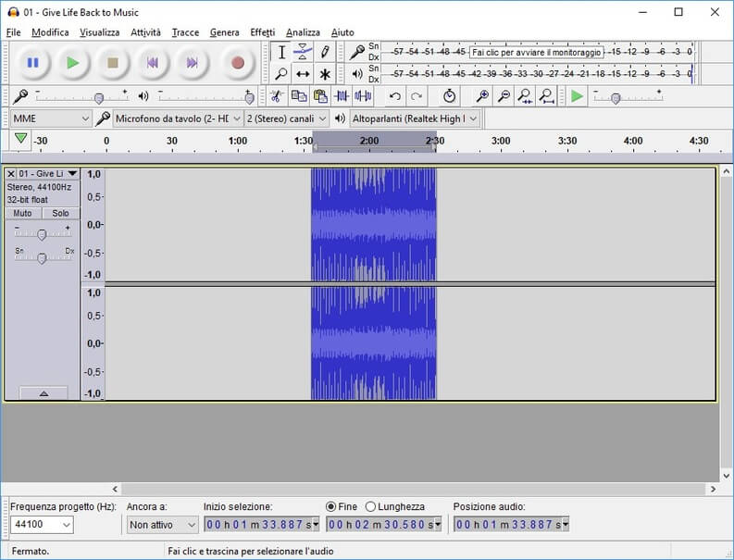Adjust the track pan Sn/Dx slider

click(x=43, y=257)
